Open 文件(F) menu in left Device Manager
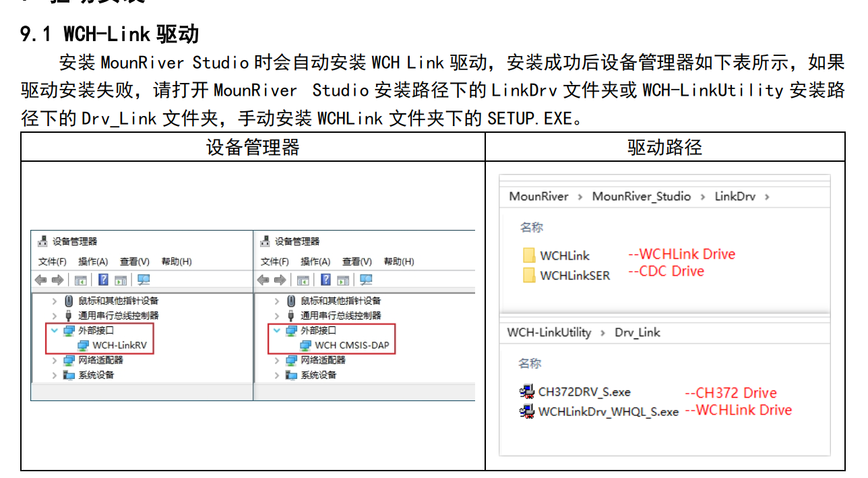Viewport: 868px width, 478px height. point(53,262)
